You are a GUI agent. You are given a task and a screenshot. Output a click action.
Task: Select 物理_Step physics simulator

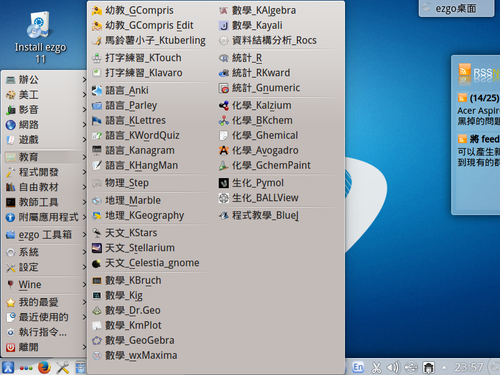click(x=120, y=183)
